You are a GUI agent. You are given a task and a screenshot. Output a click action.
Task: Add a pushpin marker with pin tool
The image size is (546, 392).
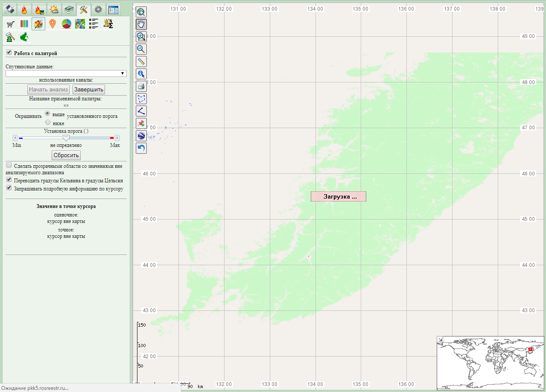[x=141, y=123]
